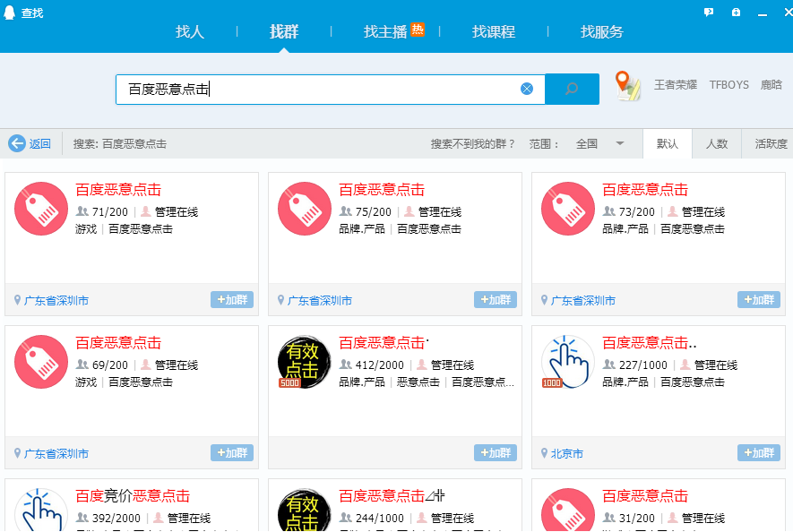Open 广东省深圳市 location in the 69/200 card

56,454
